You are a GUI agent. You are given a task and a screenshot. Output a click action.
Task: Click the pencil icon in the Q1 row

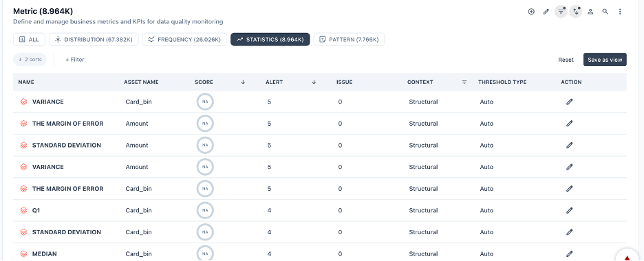569,210
